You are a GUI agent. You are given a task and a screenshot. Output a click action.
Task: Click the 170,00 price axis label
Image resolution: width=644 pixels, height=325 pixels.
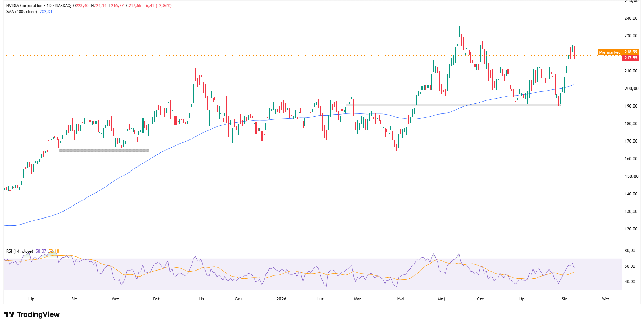(631, 141)
